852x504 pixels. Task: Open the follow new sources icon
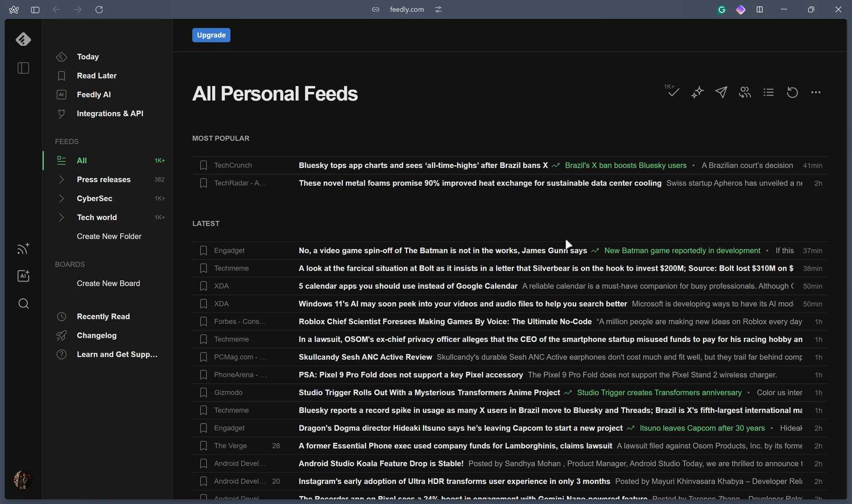point(23,248)
